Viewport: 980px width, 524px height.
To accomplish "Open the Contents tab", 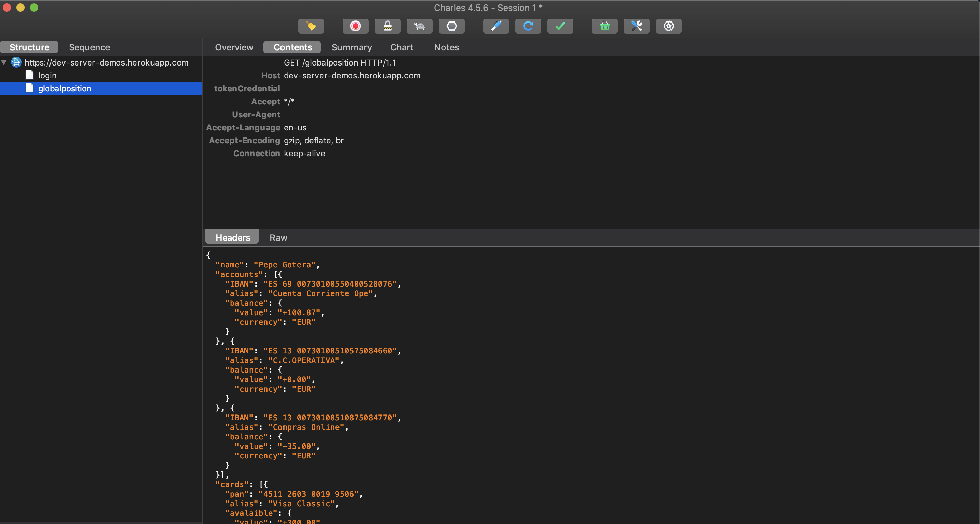I will (x=292, y=47).
